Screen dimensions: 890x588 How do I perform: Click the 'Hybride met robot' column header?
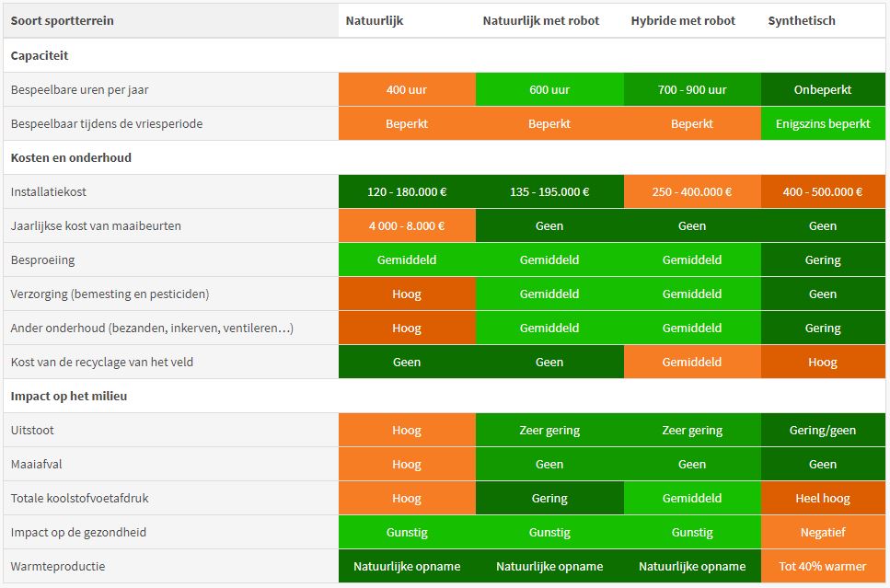coord(692,21)
